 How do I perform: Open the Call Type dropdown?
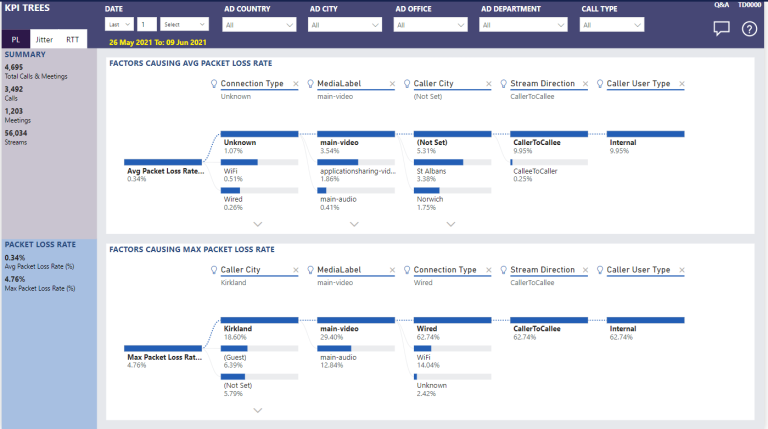tap(612, 25)
